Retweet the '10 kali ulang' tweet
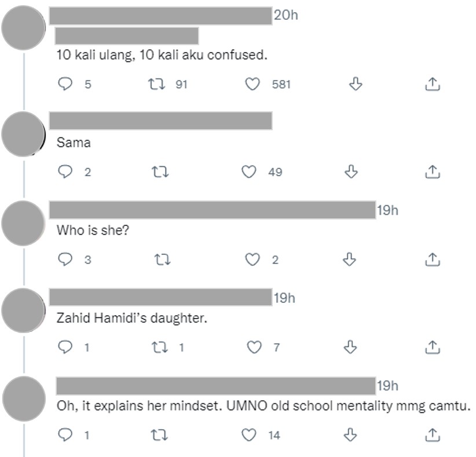476x457 pixels. (156, 84)
